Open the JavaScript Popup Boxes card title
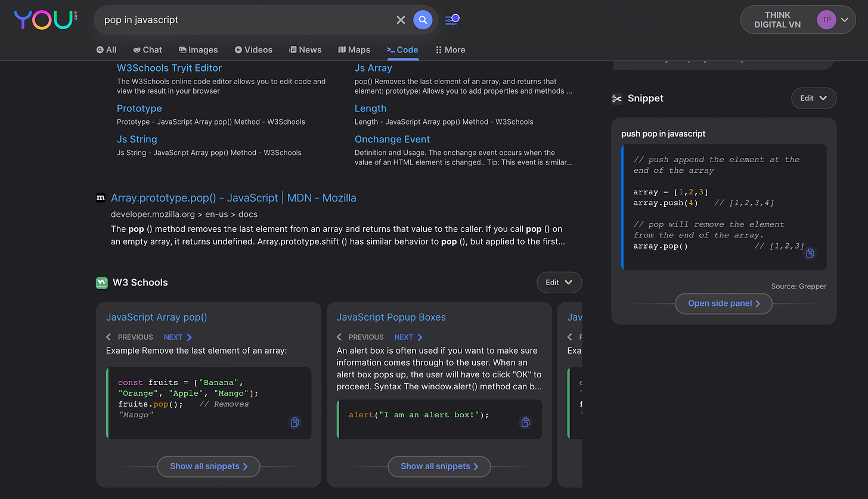Viewport: 868px width, 499px height. point(391,317)
